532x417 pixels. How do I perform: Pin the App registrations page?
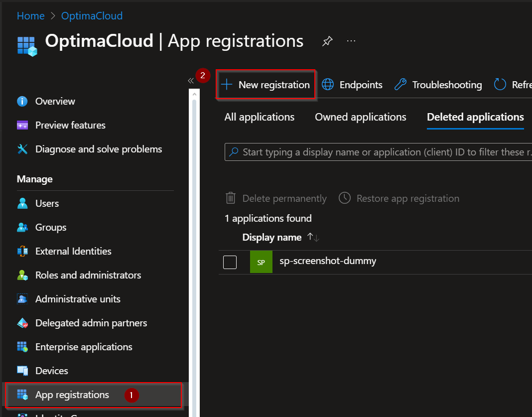click(x=327, y=41)
